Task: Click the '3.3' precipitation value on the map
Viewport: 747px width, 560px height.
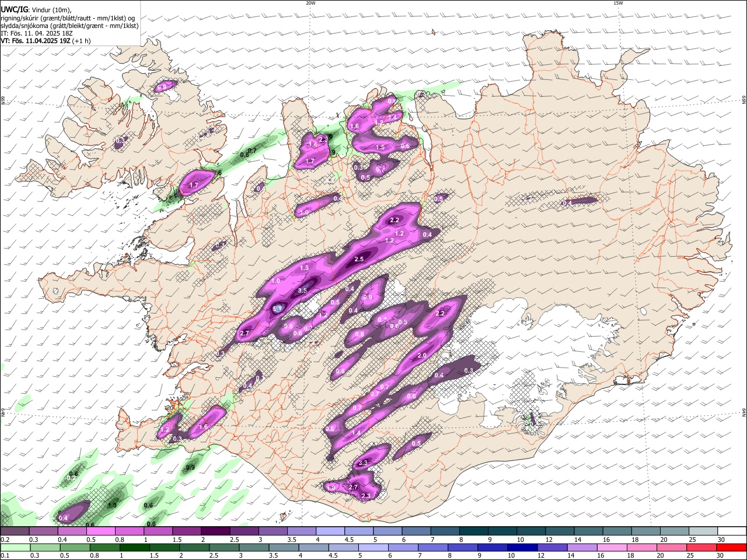Action: tap(363, 463)
